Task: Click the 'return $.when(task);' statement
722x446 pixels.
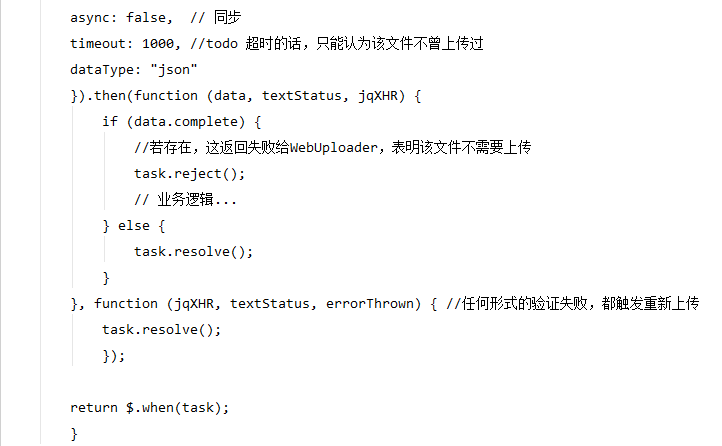Action: [150, 408]
